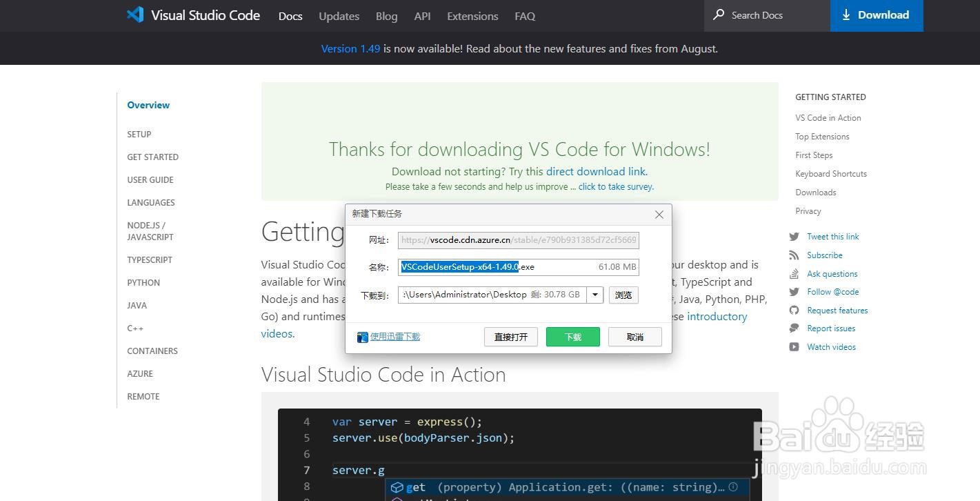This screenshot has width=980, height=501.
Task: Click the Visual Studio Code logo icon
Action: pos(135,14)
